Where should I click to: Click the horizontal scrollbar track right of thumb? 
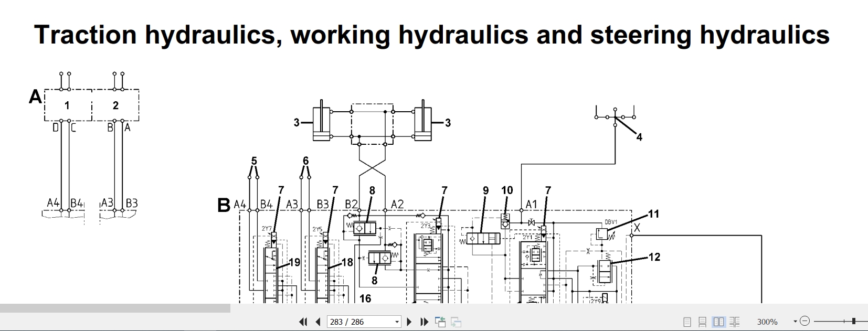click(x=548, y=308)
